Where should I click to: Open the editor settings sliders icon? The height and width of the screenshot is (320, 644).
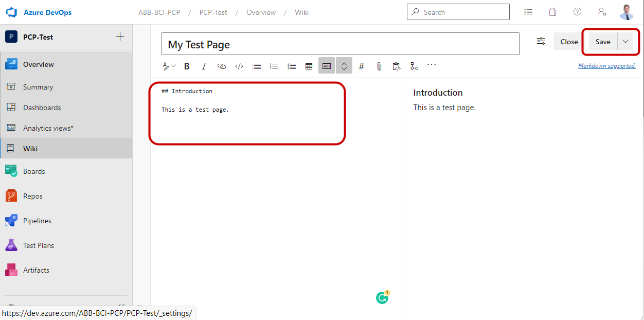tap(541, 41)
